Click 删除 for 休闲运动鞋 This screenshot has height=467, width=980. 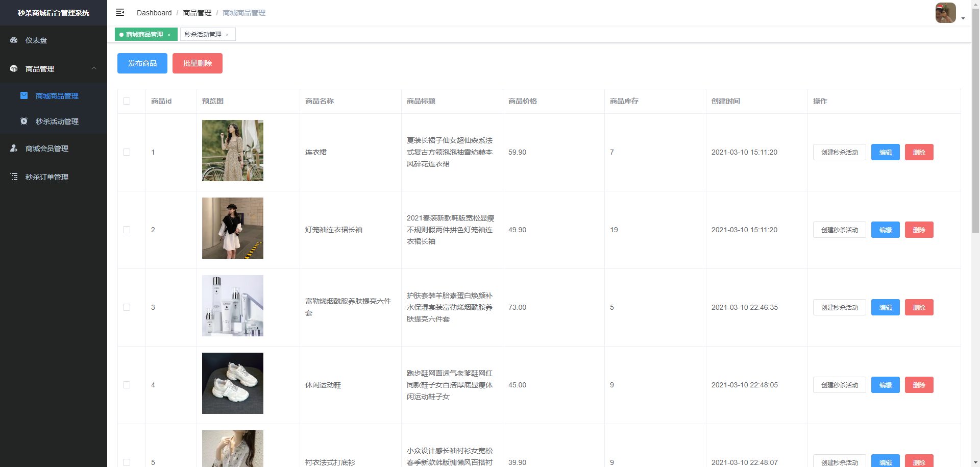pos(919,385)
